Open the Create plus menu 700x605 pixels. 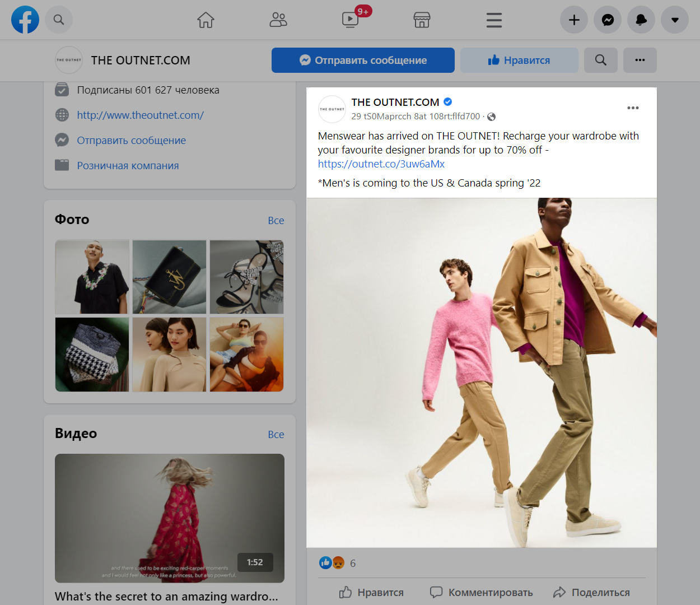click(574, 20)
